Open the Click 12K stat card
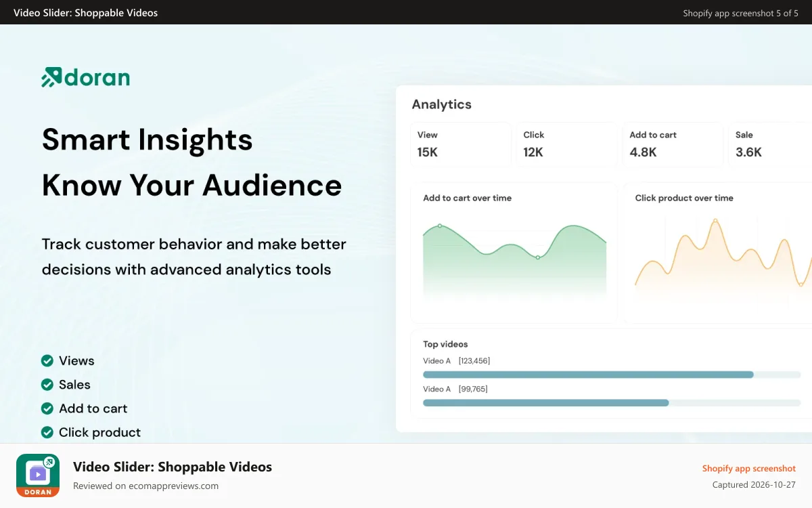 click(567, 144)
